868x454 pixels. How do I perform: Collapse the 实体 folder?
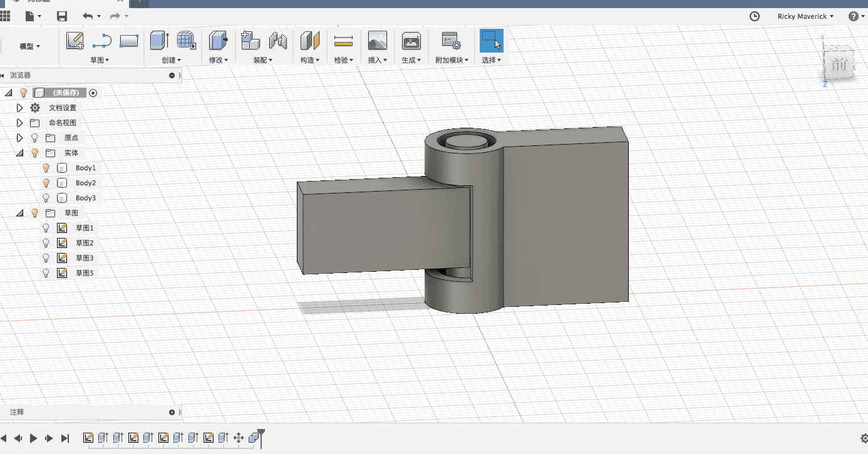(19, 153)
